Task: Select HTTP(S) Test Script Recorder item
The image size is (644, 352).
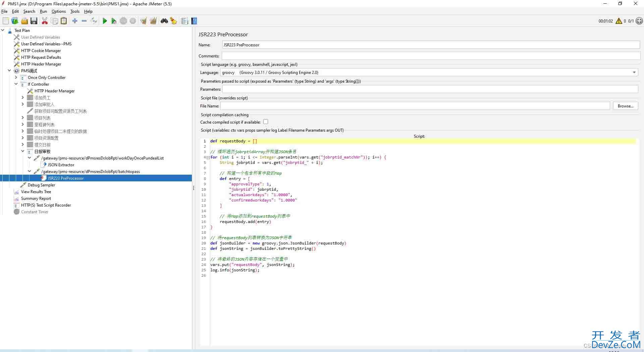Action: [46, 205]
